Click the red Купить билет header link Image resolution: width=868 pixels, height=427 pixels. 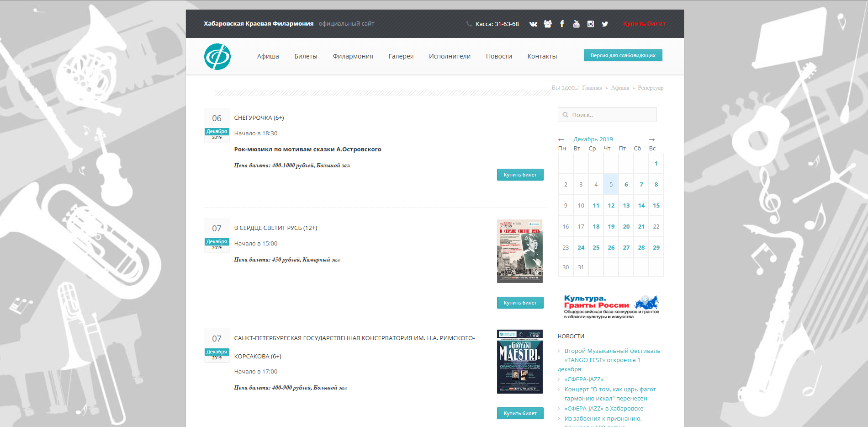(x=644, y=24)
